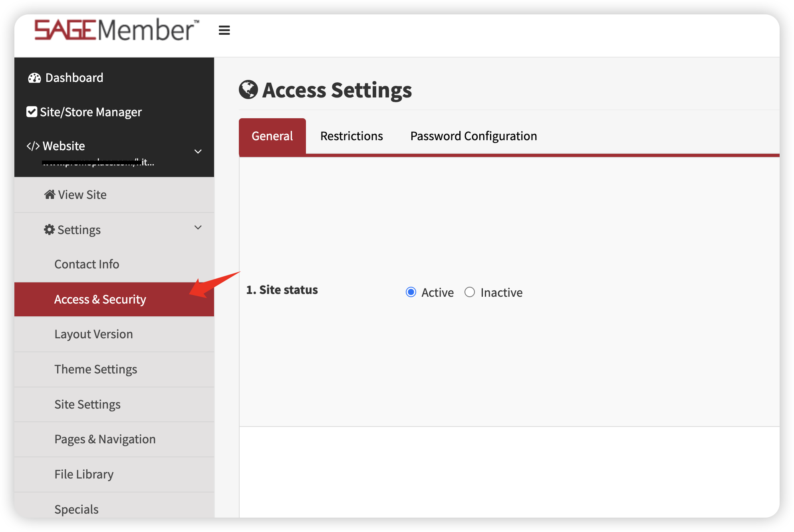Click Access & Security in sidebar
Screen dimensions: 794x532
coord(100,300)
